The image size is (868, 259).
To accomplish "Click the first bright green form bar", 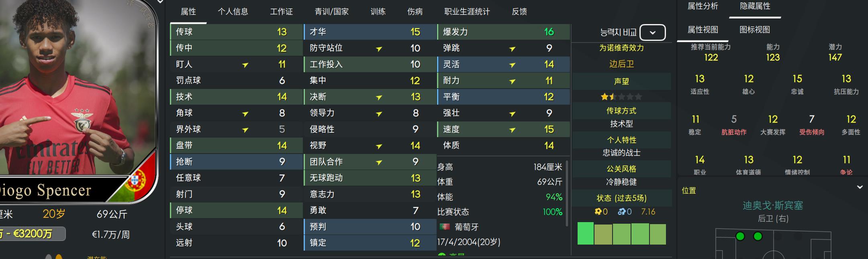I will click(585, 233).
